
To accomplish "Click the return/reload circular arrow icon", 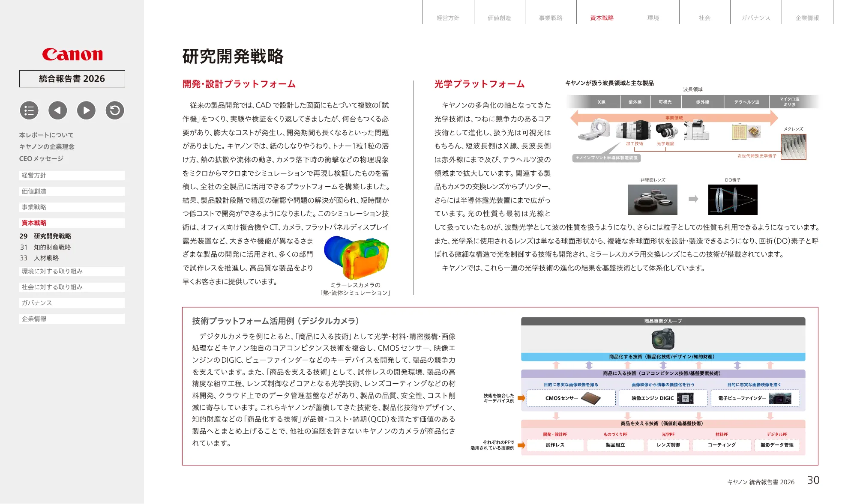I will [x=115, y=110].
